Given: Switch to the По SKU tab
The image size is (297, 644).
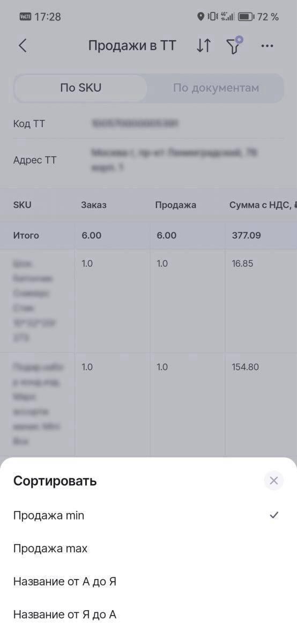Looking at the screenshot, I should click(x=80, y=88).
